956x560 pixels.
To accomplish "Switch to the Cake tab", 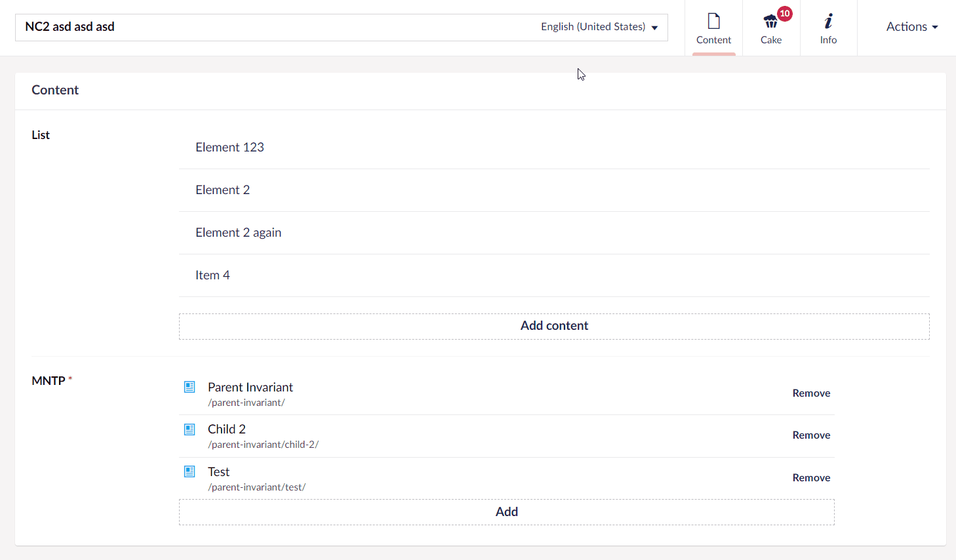I will [770, 28].
